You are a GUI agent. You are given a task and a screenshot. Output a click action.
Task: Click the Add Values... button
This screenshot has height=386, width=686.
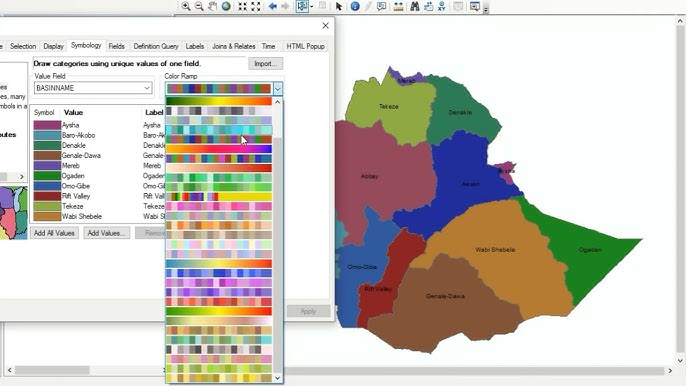coord(106,233)
